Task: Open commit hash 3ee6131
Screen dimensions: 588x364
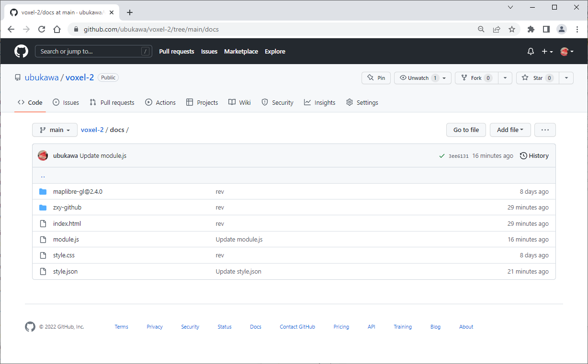Action: click(x=458, y=156)
